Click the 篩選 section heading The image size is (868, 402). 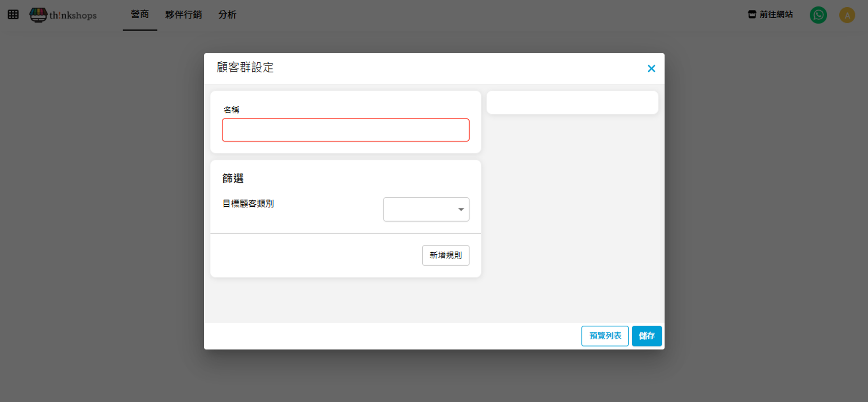[233, 179]
